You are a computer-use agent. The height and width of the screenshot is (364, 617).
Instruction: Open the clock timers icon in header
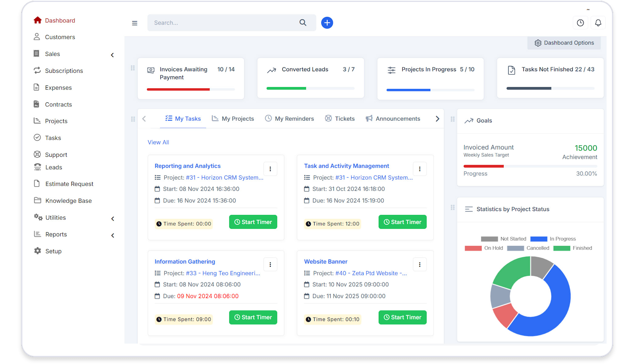(x=580, y=23)
